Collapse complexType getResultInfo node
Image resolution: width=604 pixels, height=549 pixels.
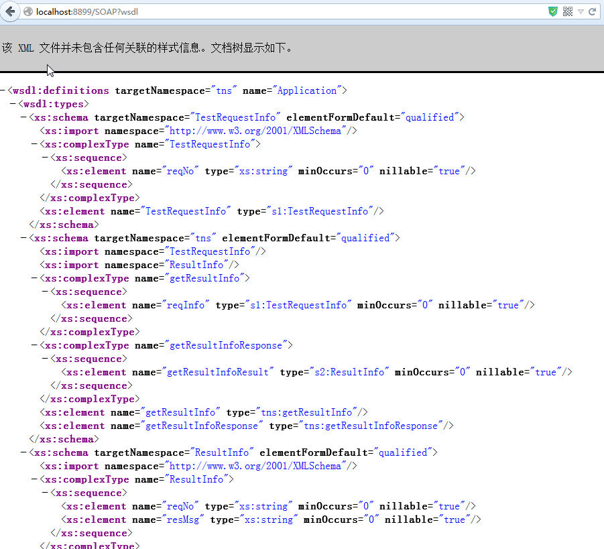[x=34, y=279]
